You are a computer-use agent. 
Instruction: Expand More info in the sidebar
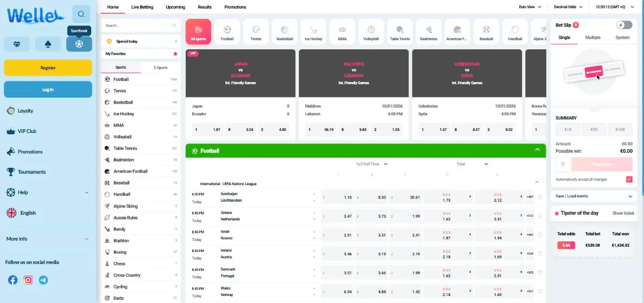[x=47, y=239]
